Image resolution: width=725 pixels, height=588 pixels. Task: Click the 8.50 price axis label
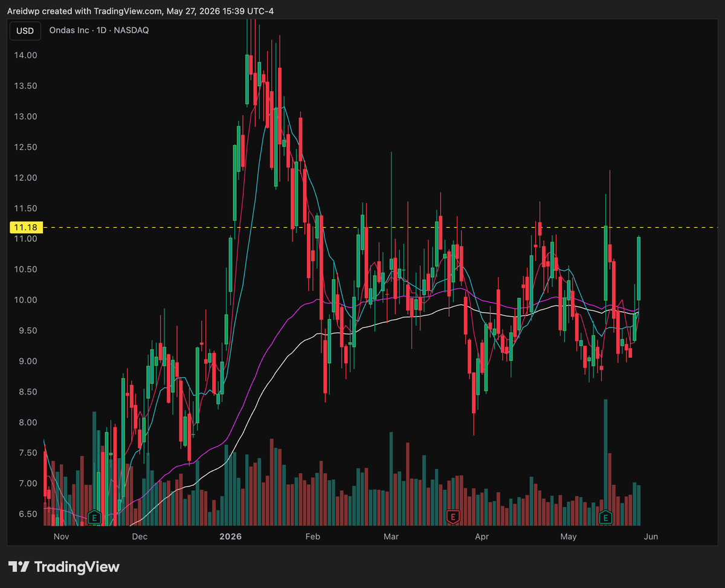(27, 392)
